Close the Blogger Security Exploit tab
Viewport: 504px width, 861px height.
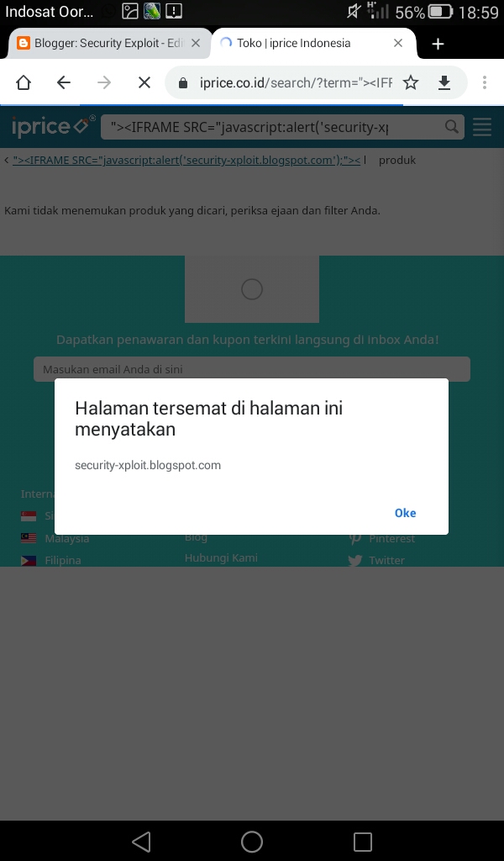(195, 44)
